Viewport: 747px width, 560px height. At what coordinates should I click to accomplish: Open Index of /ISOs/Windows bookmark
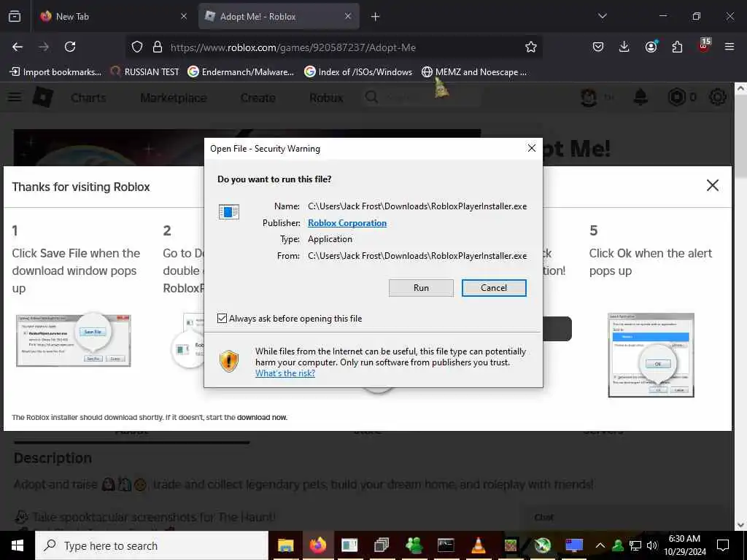[358, 72]
